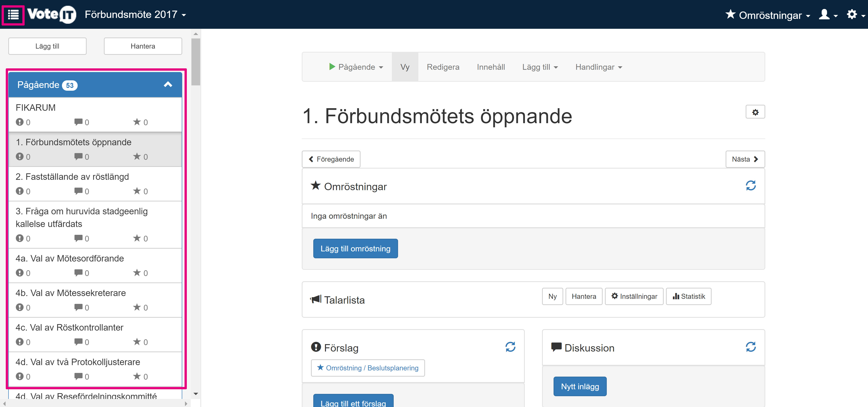
Task: Refresh the Förslag panel
Action: (510, 347)
